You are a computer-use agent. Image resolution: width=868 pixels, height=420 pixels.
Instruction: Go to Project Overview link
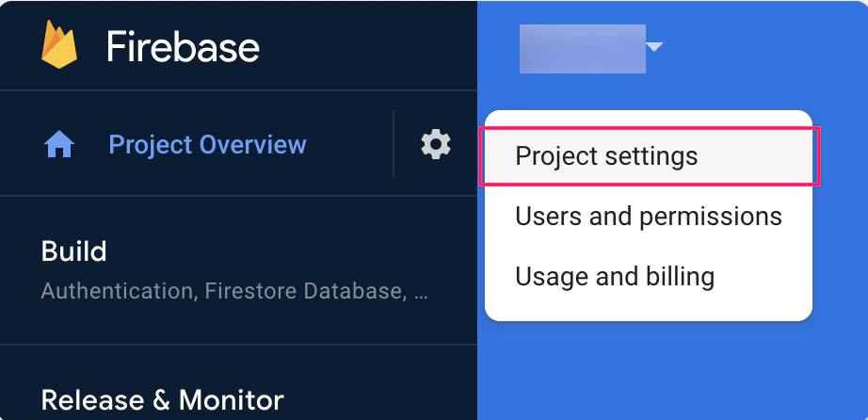[208, 145]
